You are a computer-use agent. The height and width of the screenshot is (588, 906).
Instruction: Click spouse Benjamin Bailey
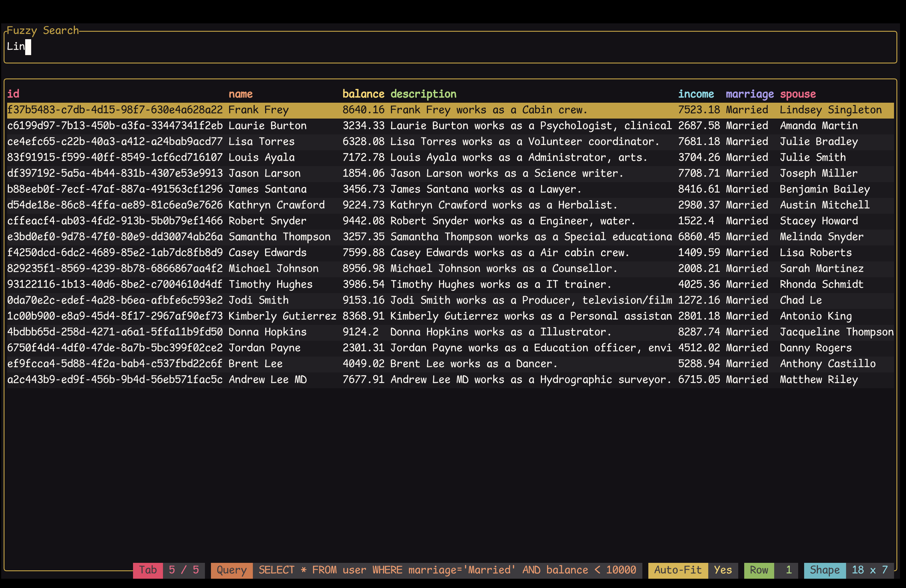coord(825,189)
